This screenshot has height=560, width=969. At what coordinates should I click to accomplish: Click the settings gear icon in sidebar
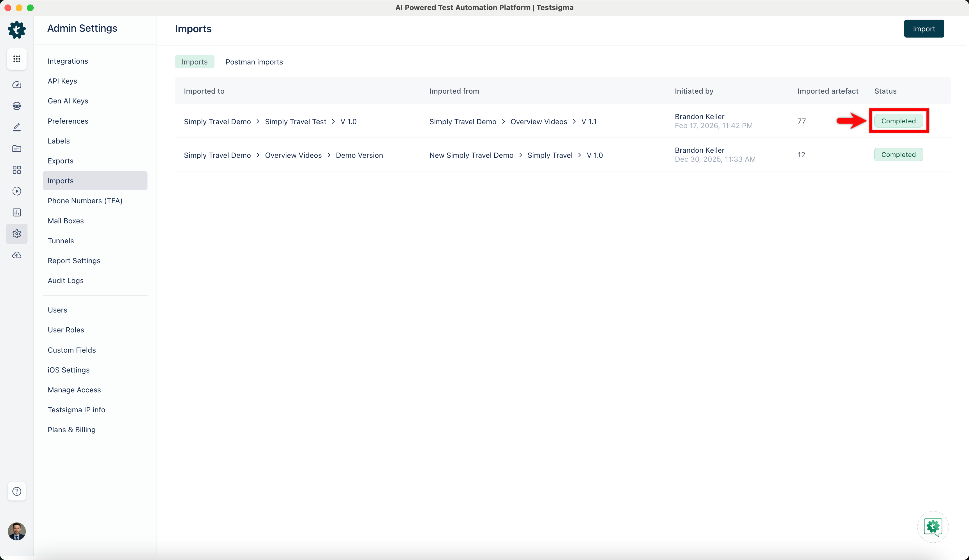pos(17,234)
